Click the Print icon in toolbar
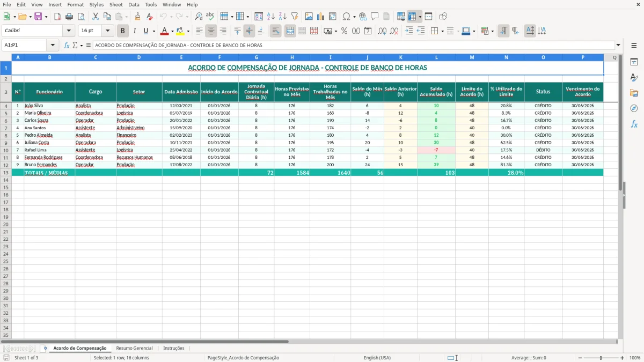The image size is (644, 362). pyautogui.click(x=69, y=17)
